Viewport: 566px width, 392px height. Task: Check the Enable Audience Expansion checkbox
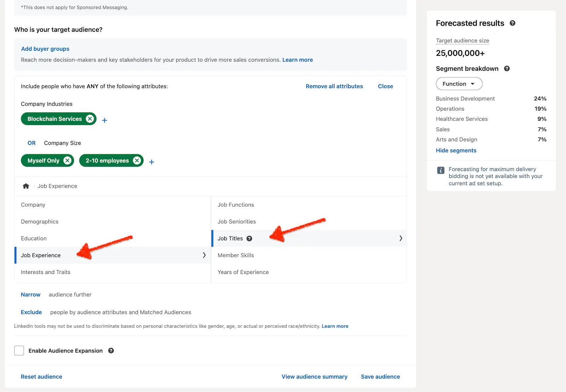19,351
